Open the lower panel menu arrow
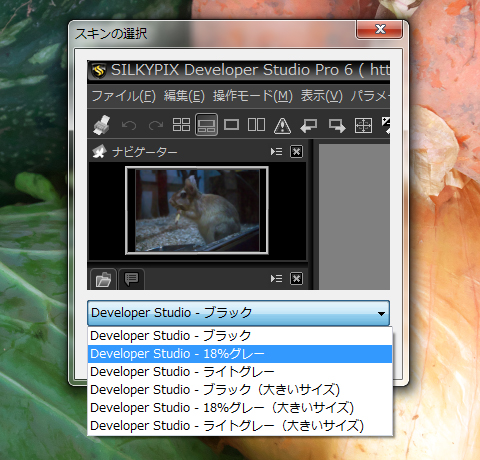Screen dimensions: 480x460 [276, 278]
